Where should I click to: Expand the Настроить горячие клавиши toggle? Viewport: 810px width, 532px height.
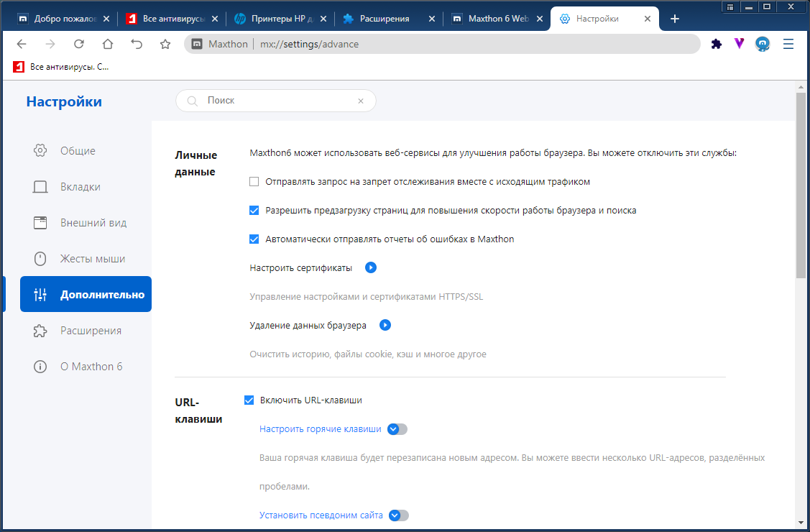tap(397, 429)
